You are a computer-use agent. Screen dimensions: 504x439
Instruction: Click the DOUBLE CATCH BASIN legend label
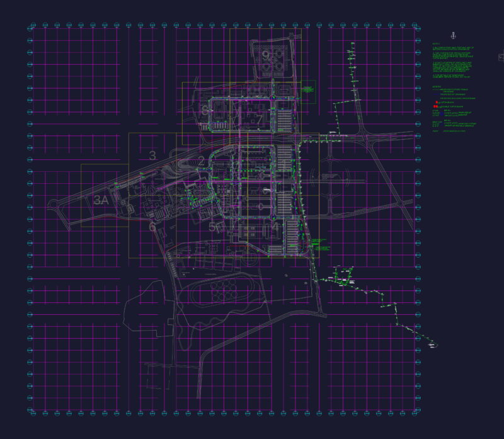[x=452, y=106]
